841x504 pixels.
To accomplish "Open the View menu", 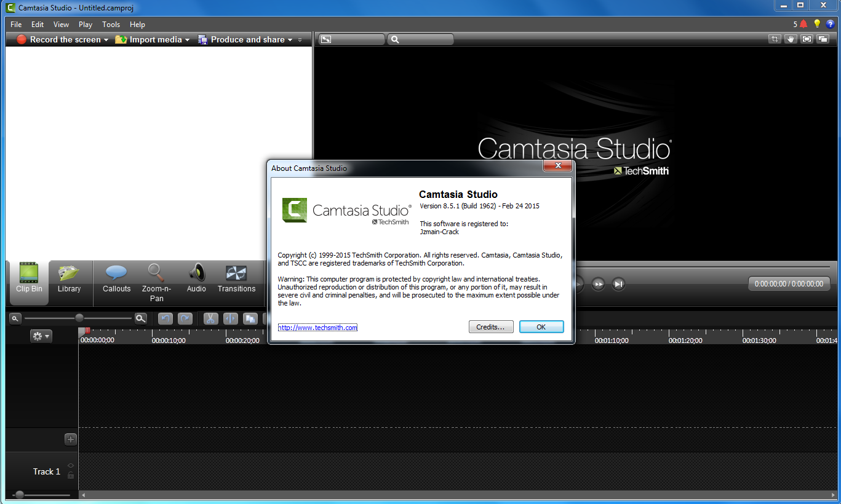I will (x=61, y=25).
